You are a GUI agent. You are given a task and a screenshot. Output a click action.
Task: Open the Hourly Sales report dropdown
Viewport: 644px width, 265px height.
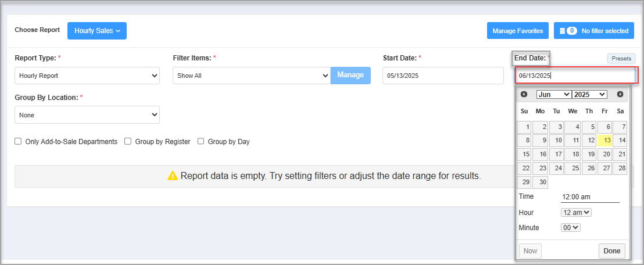tap(97, 31)
